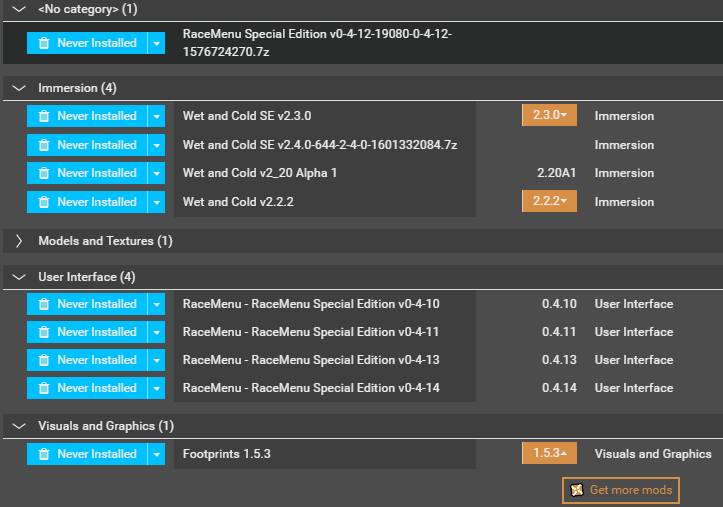Click the Immersion (4) group header label

[77, 88]
